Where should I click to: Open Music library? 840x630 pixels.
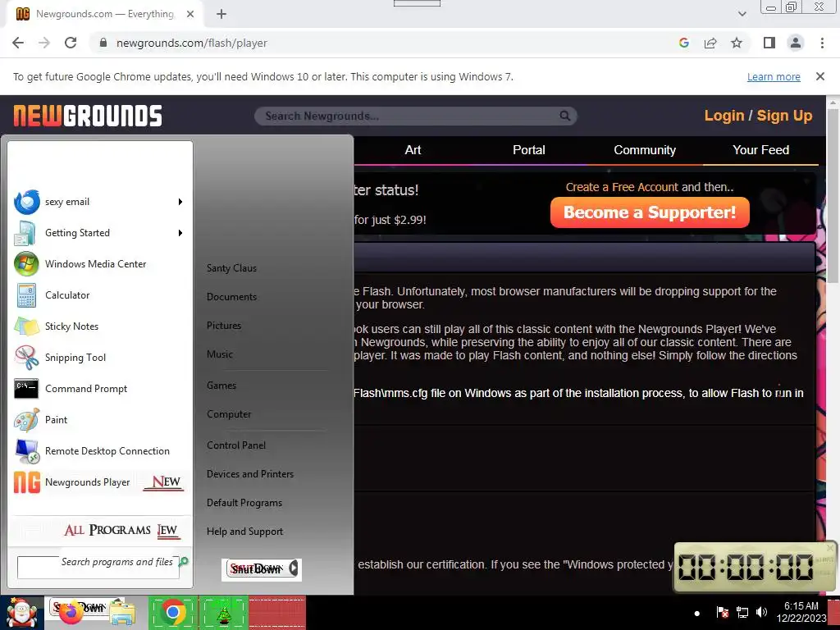pos(220,354)
